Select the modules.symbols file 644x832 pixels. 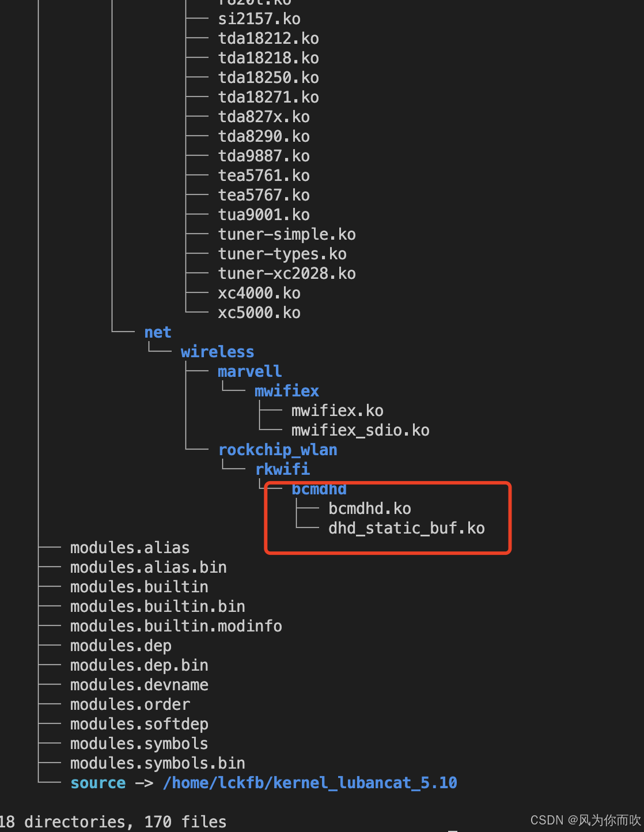[x=139, y=744]
